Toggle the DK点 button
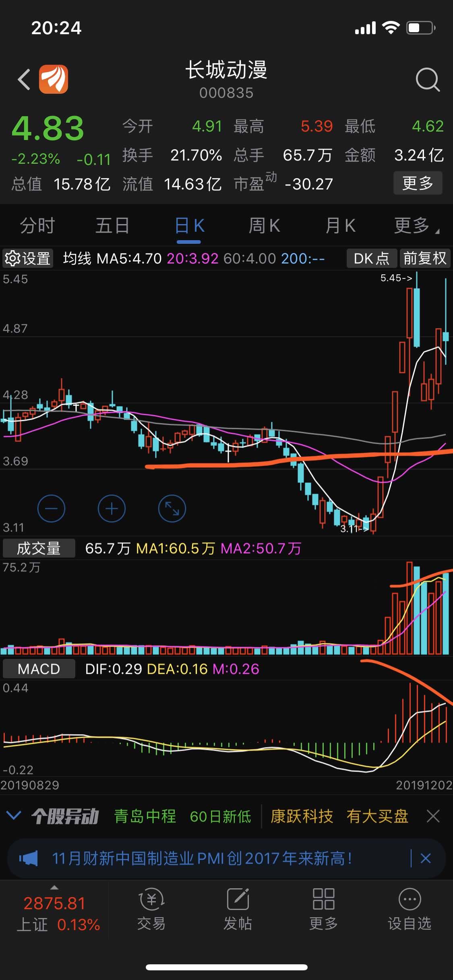 click(x=372, y=258)
